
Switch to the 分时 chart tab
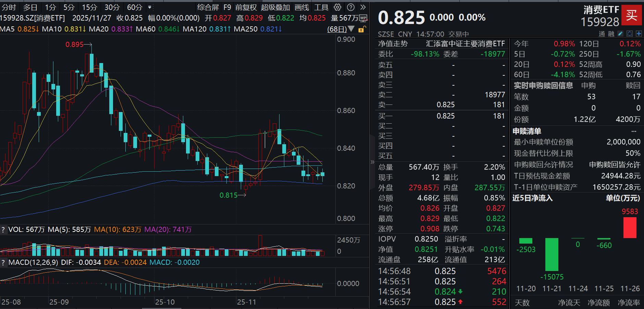click(x=9, y=7)
